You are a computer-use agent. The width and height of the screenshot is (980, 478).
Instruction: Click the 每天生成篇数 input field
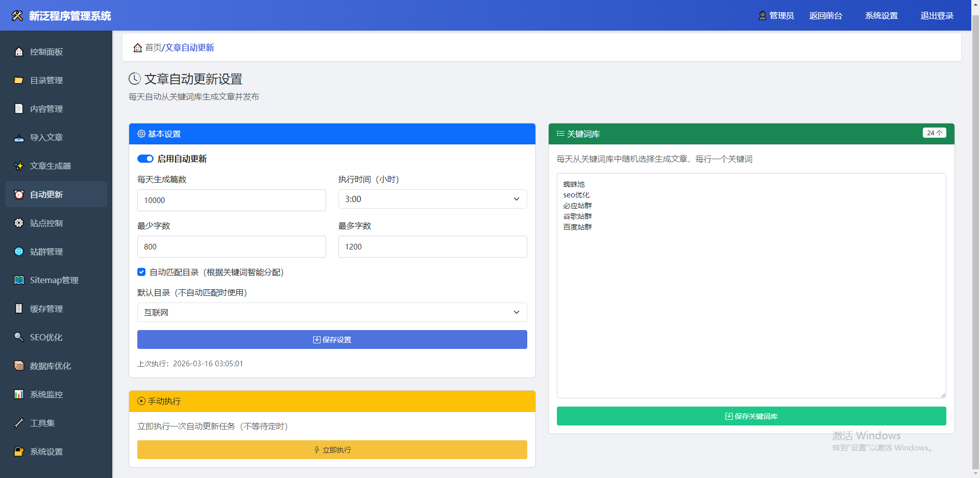pyautogui.click(x=231, y=200)
